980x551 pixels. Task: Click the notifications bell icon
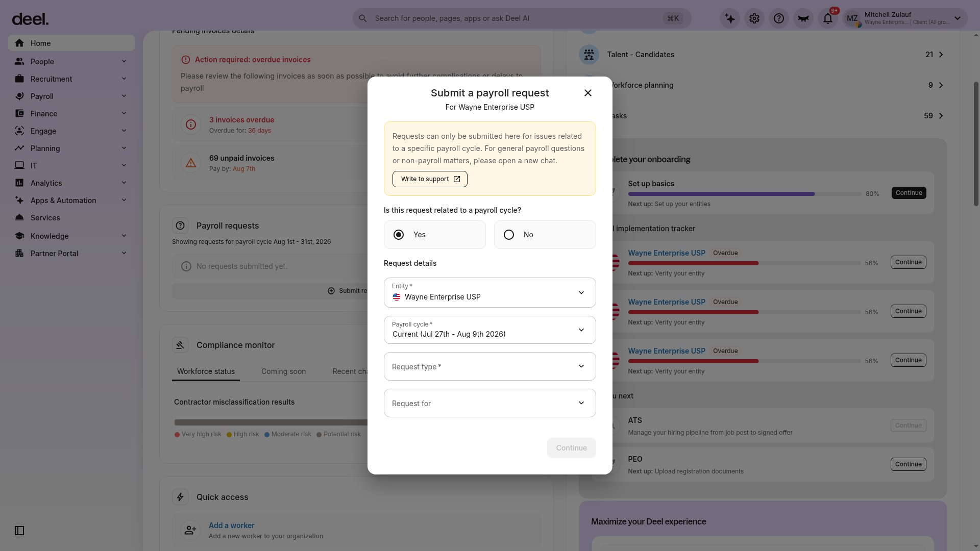(x=828, y=19)
